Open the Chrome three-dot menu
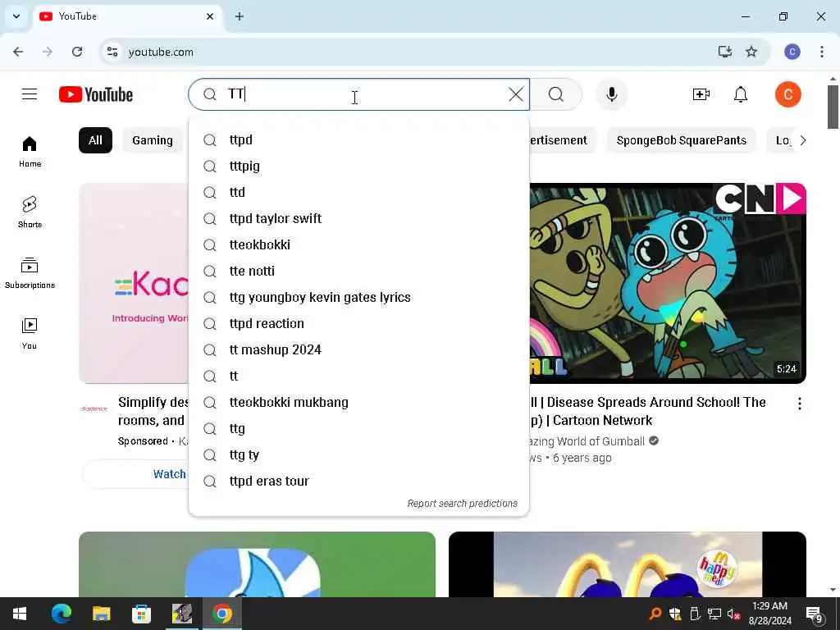Viewport: 840px width, 630px height. click(822, 52)
